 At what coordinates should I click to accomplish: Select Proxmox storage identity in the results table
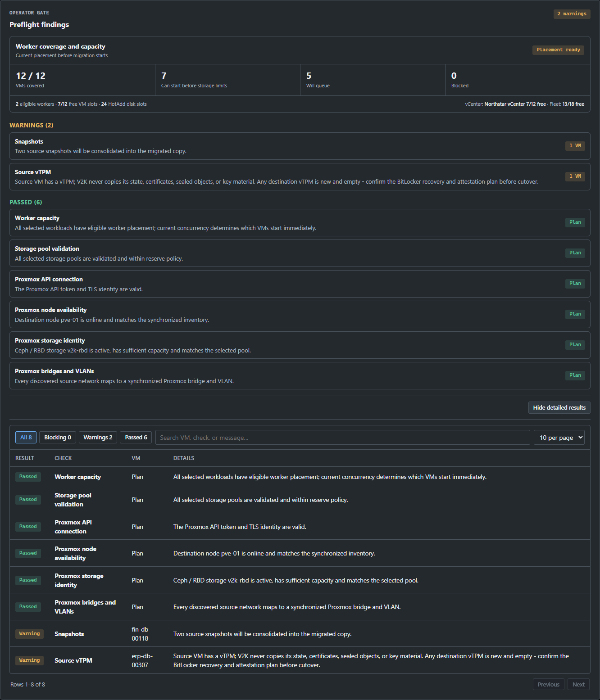[x=79, y=580]
